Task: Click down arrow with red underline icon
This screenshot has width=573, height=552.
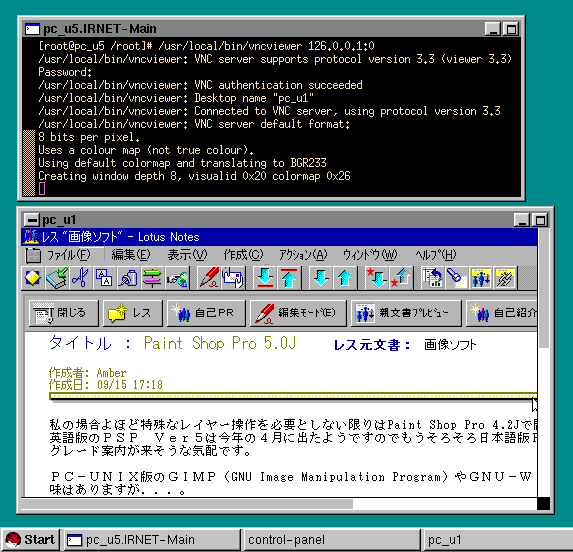Action: [x=265, y=278]
